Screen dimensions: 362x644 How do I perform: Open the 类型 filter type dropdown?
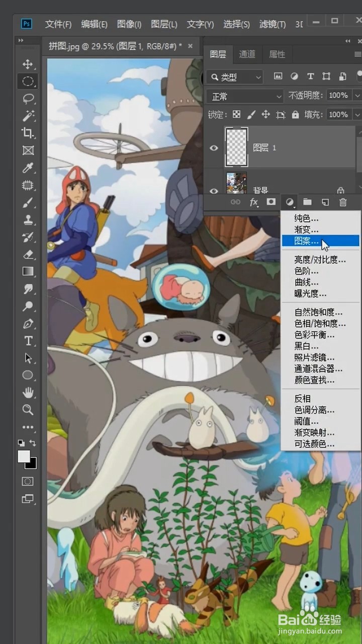[235, 77]
